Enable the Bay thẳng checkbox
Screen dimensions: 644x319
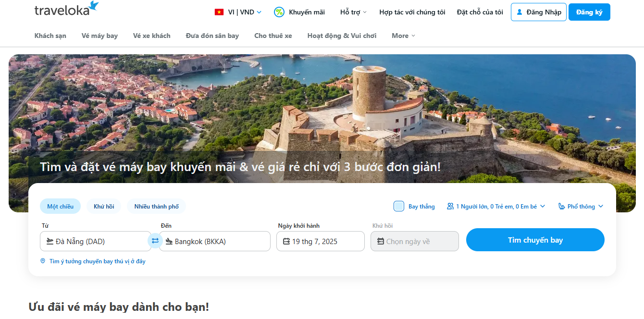tap(399, 206)
